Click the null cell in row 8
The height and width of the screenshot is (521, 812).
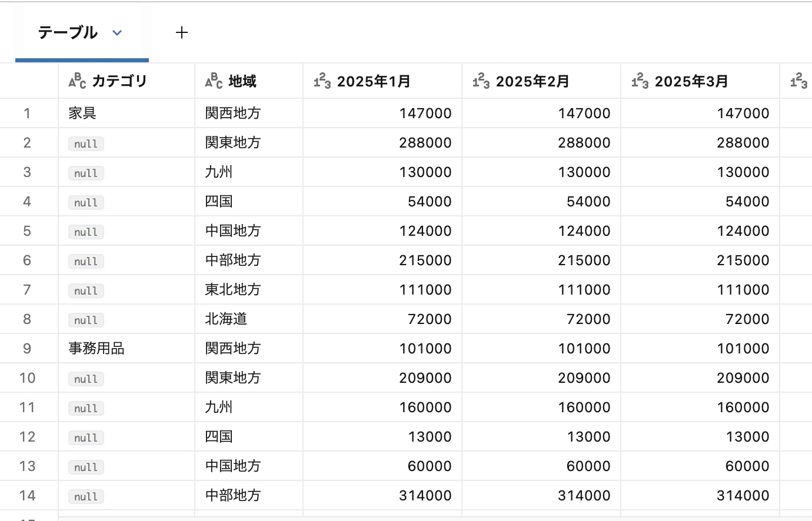(127, 319)
